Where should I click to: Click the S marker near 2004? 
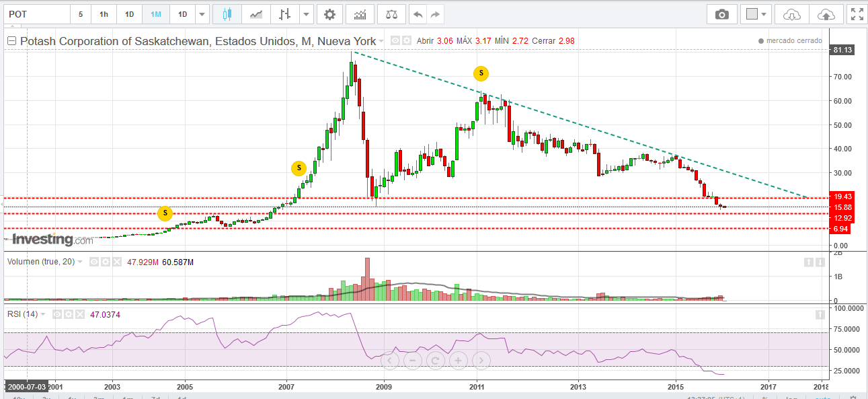click(x=165, y=213)
